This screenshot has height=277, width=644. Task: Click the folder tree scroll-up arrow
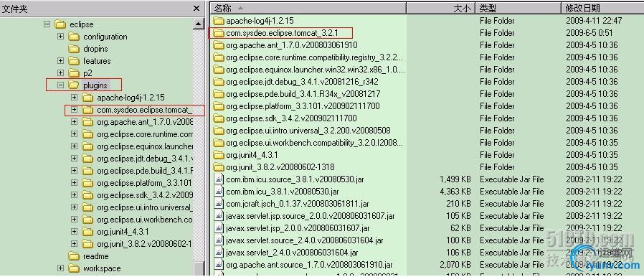point(199,24)
